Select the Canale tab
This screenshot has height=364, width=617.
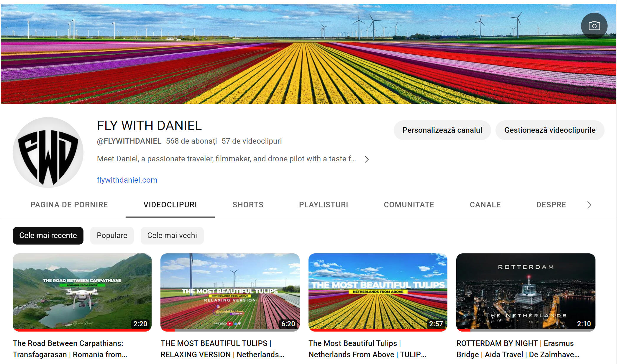(x=485, y=205)
